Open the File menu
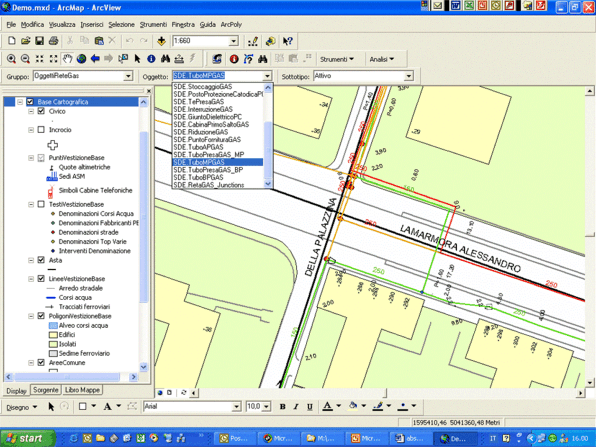596x447 pixels. point(11,25)
